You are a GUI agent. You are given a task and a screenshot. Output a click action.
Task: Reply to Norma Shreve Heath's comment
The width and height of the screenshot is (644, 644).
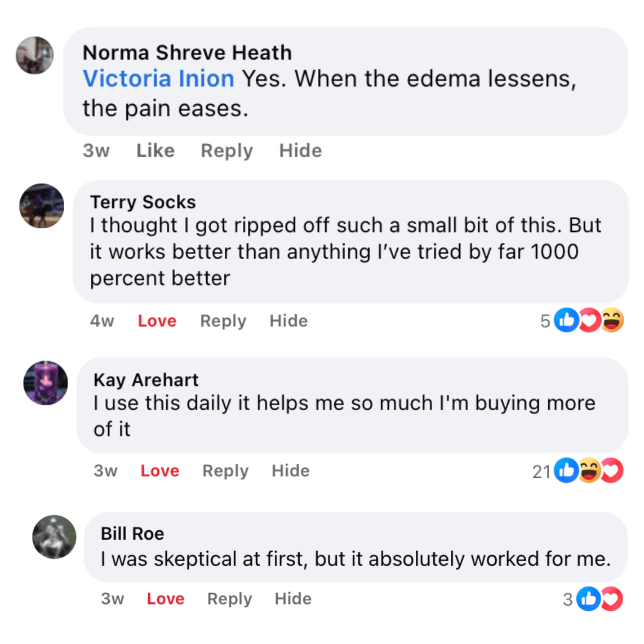(227, 150)
